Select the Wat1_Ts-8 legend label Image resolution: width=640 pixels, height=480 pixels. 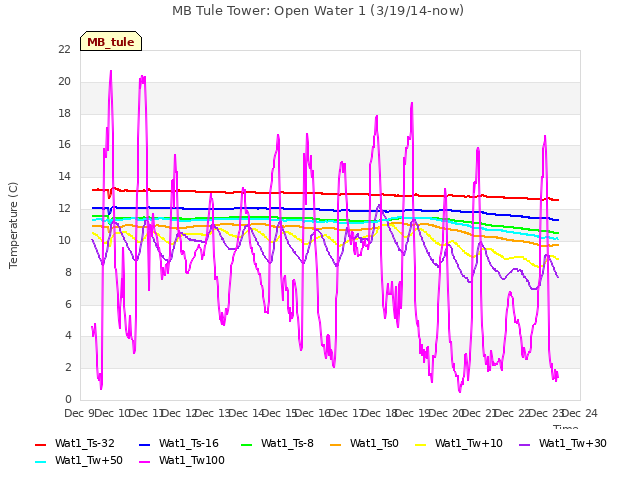tap(287, 443)
